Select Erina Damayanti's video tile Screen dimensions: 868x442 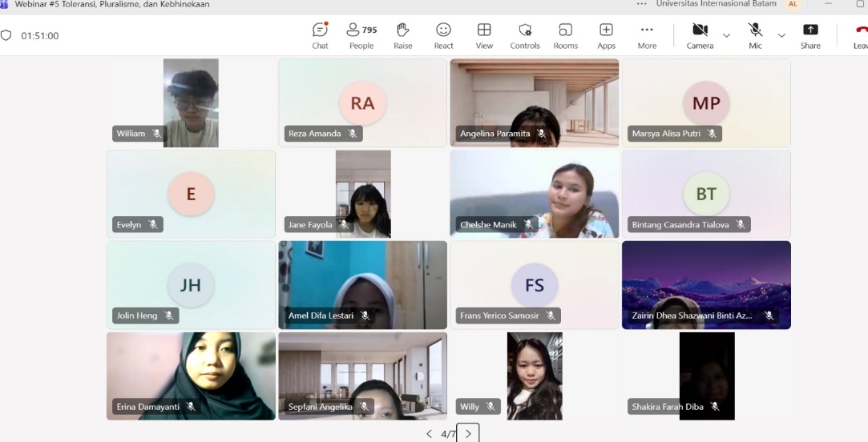191,376
